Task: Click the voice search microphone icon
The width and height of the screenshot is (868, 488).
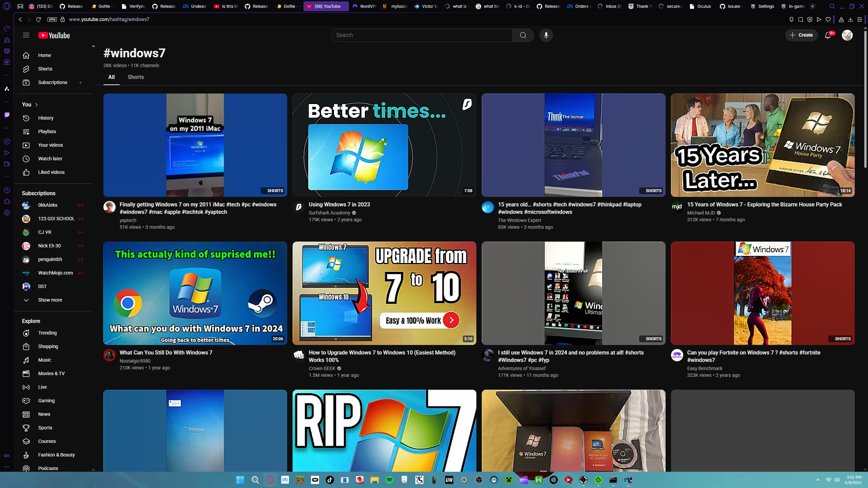Action: coord(546,35)
